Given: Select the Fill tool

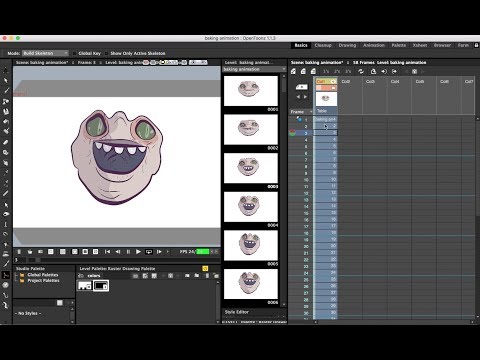Looking at the screenshot, I should tap(5, 121).
